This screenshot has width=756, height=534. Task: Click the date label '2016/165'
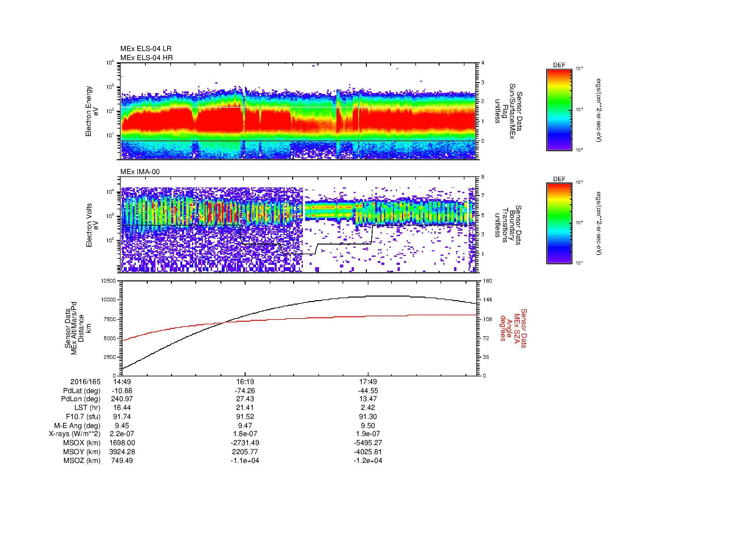click(85, 382)
